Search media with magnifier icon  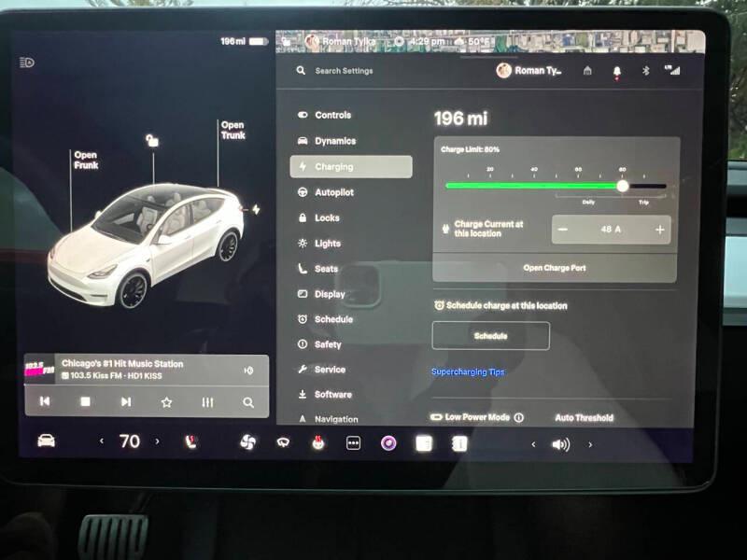[x=248, y=401]
